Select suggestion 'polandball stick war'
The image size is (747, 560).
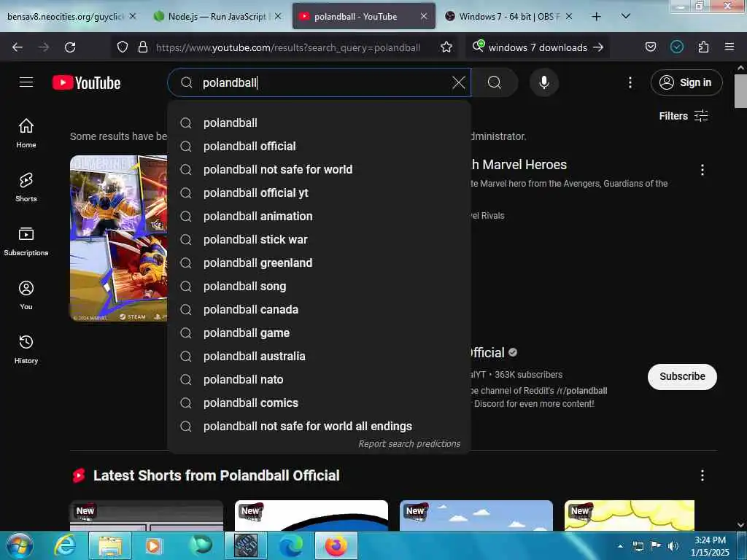tap(320, 239)
